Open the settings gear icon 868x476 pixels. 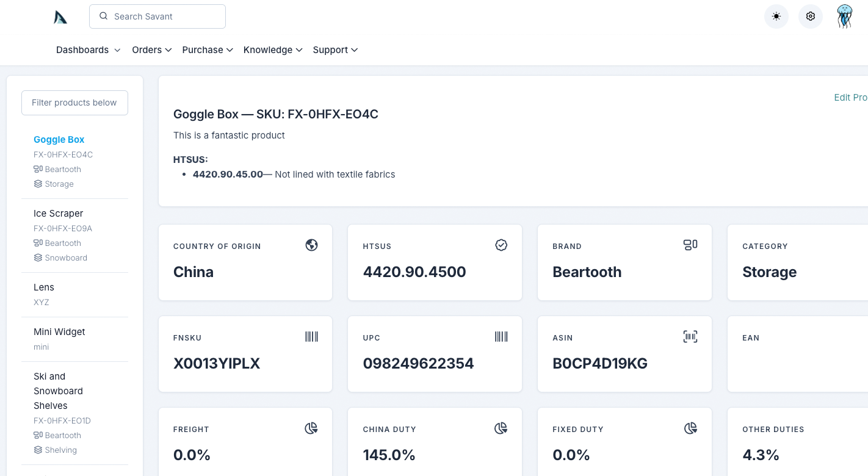point(810,16)
